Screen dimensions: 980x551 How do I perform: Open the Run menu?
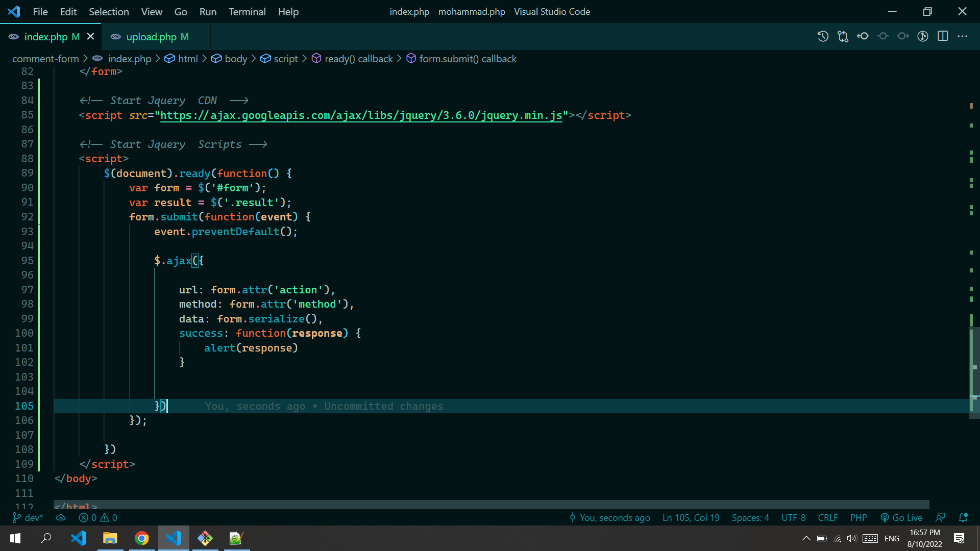coord(208,11)
